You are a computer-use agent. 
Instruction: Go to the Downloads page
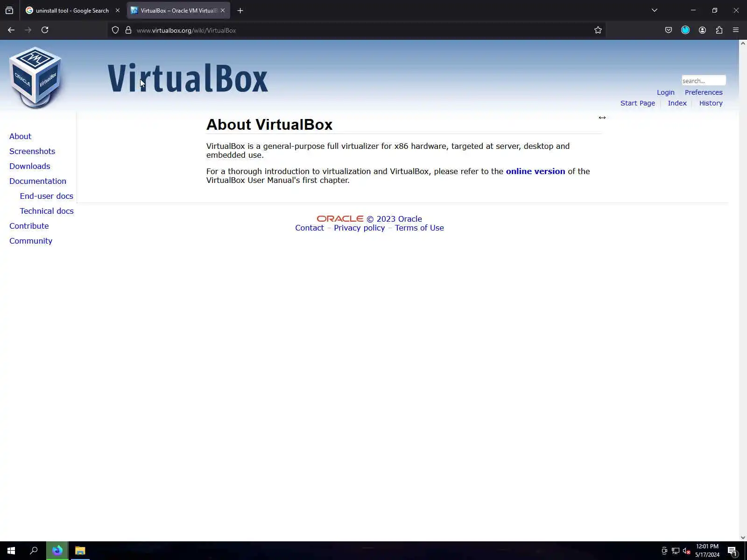[29, 166]
